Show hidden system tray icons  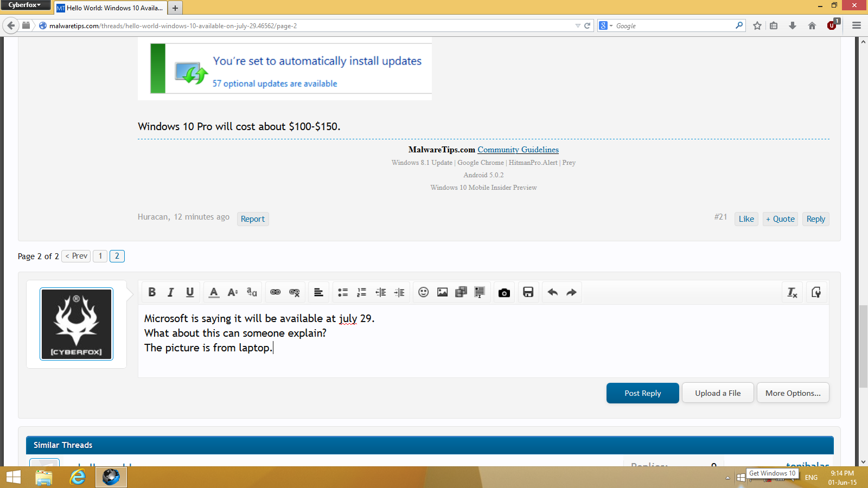[x=727, y=478]
